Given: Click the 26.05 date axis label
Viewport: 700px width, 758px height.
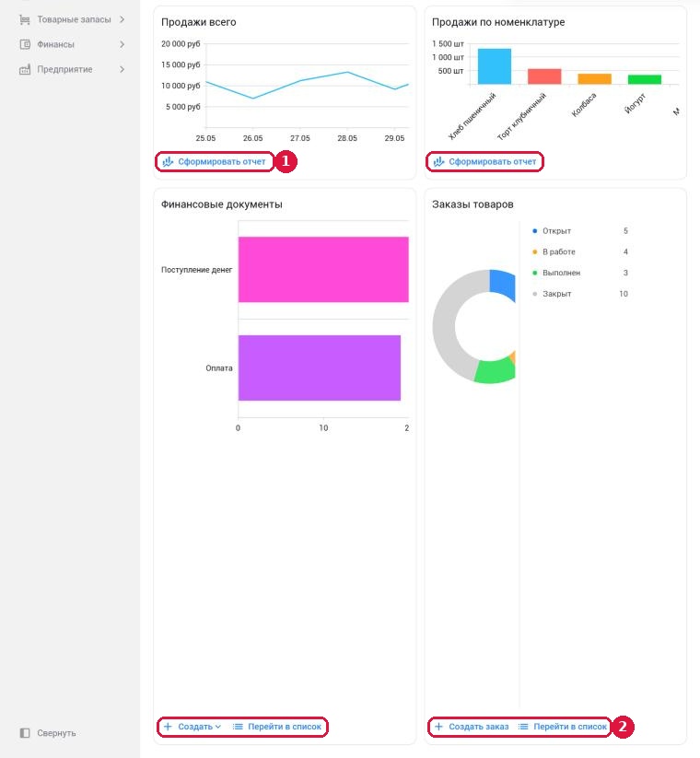Looking at the screenshot, I should click(x=253, y=138).
